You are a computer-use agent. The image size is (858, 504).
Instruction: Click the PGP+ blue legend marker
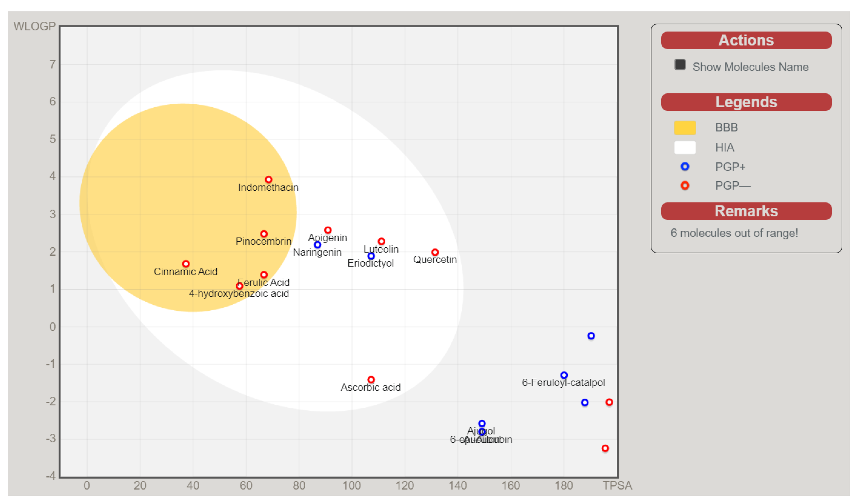[685, 166]
